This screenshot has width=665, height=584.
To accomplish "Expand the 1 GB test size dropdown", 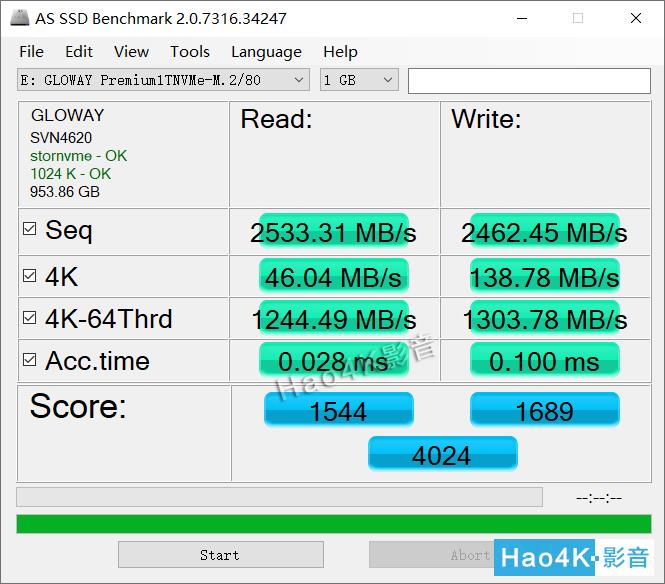I will click(359, 80).
